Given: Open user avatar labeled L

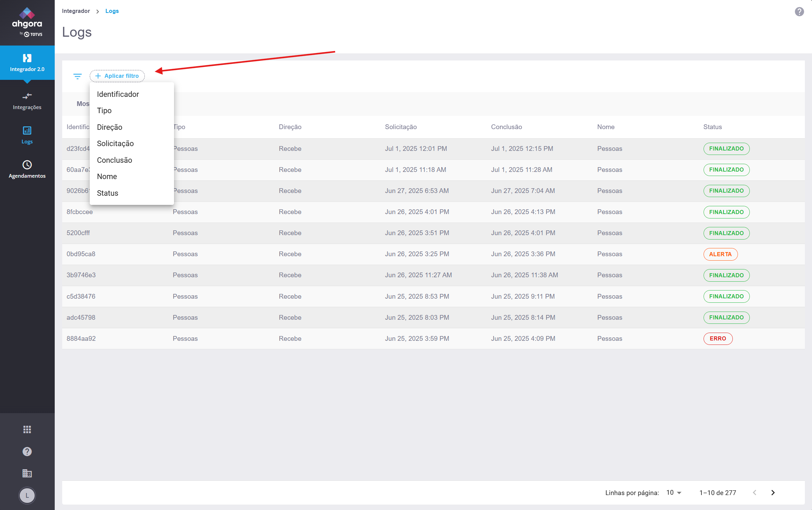Looking at the screenshot, I should (x=27, y=495).
